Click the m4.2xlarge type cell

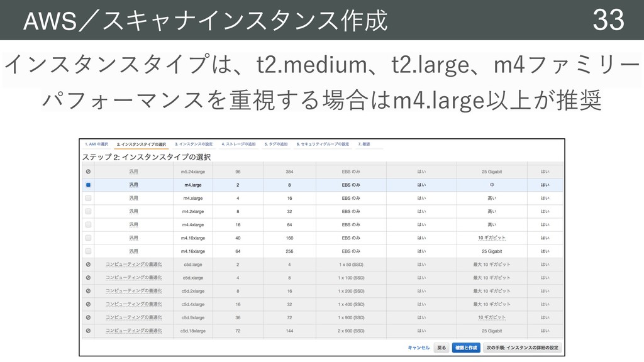[193, 211]
